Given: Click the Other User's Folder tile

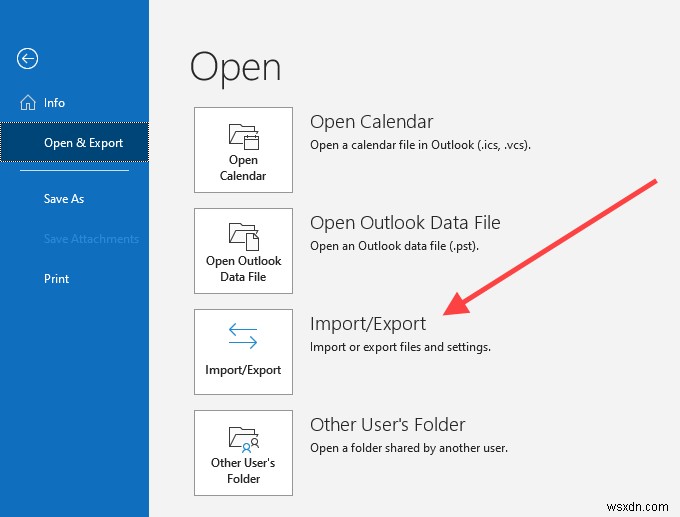Looking at the screenshot, I should pyautogui.click(x=243, y=453).
